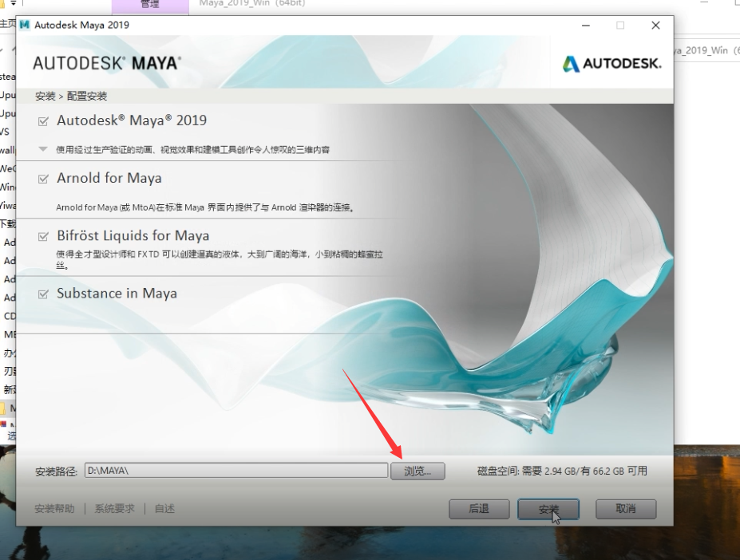Click the 安装路径 label
This screenshot has height=560, width=740.
click(56, 471)
